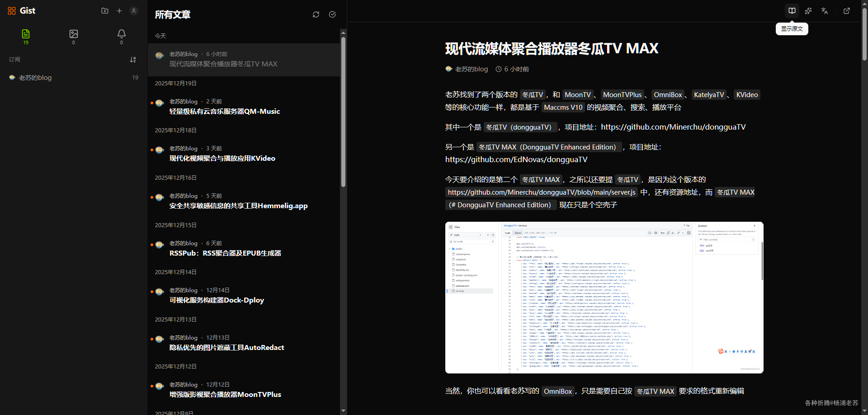Click the article content scrollbar
Screen dimensions: 868x415
click(x=864, y=34)
